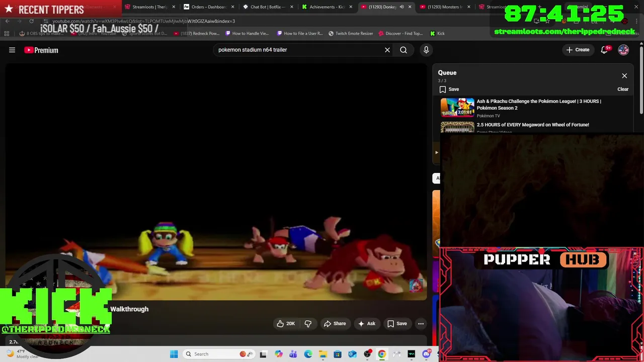The height and width of the screenshot is (362, 644).
Task: Open the Windows Start menu
Action: point(174,354)
